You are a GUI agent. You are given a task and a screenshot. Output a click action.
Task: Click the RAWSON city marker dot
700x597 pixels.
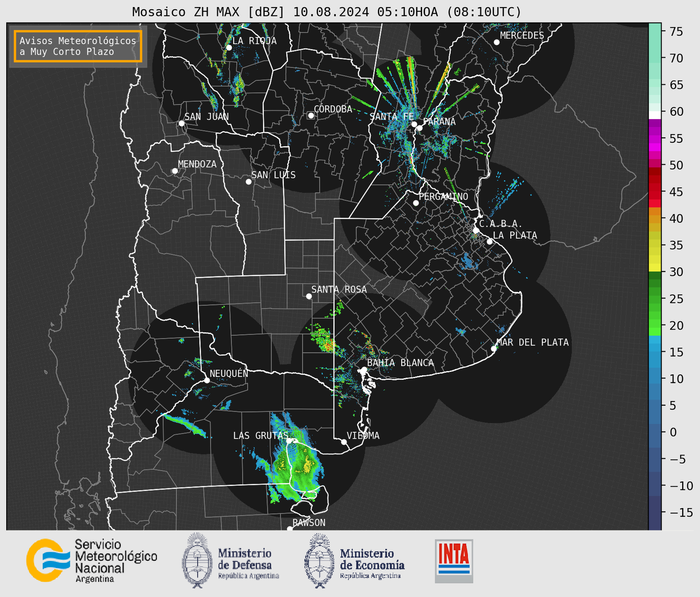290,528
